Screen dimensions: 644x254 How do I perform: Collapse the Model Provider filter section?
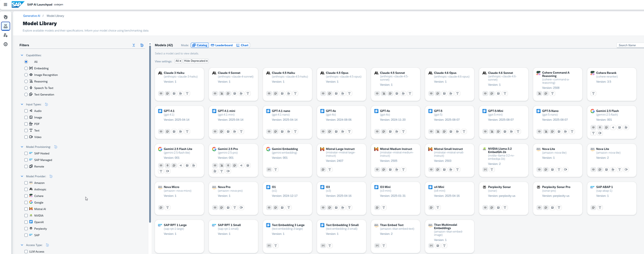tap(22, 177)
